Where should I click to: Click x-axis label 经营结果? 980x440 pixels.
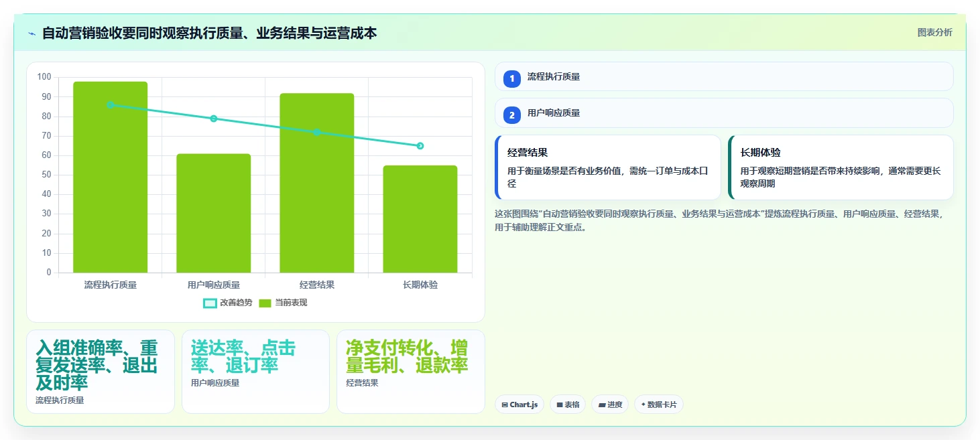coord(317,285)
